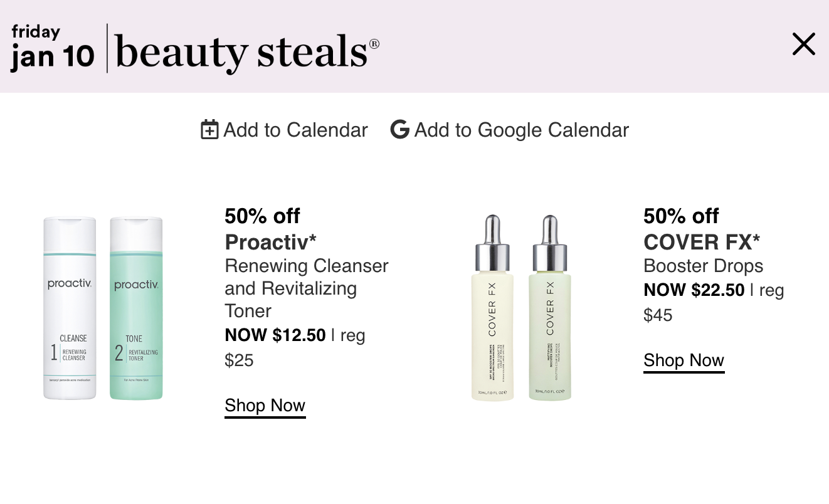Click the Google G logo icon

tap(399, 130)
